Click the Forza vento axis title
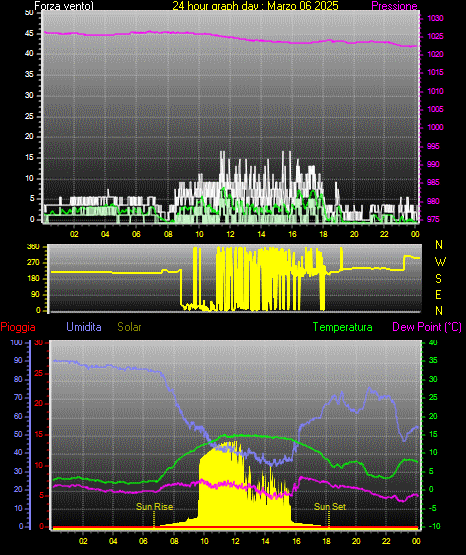The width and height of the screenshot is (466, 555). (x=64, y=6)
